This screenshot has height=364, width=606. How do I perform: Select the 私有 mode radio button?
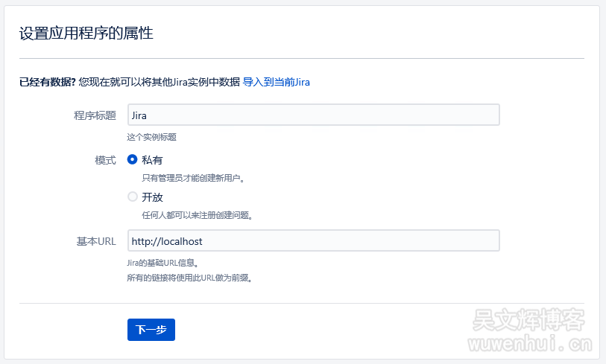tap(133, 159)
